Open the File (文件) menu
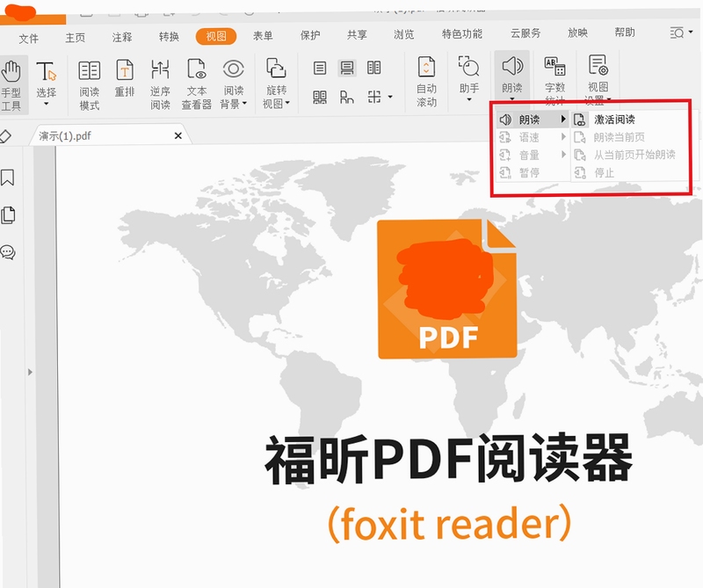This screenshot has height=588, width=703. point(28,39)
